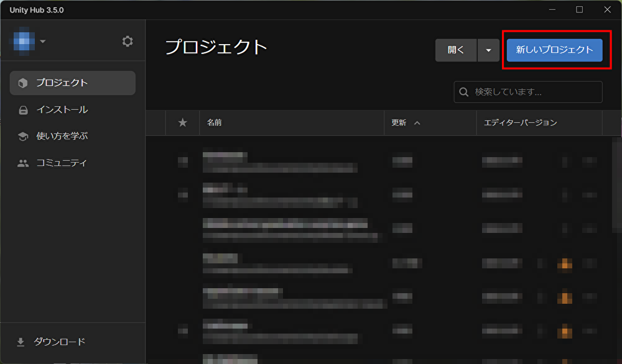Viewport: 622px width, 364px height.
Task: Click the search magnifier icon
Action: pyautogui.click(x=464, y=92)
